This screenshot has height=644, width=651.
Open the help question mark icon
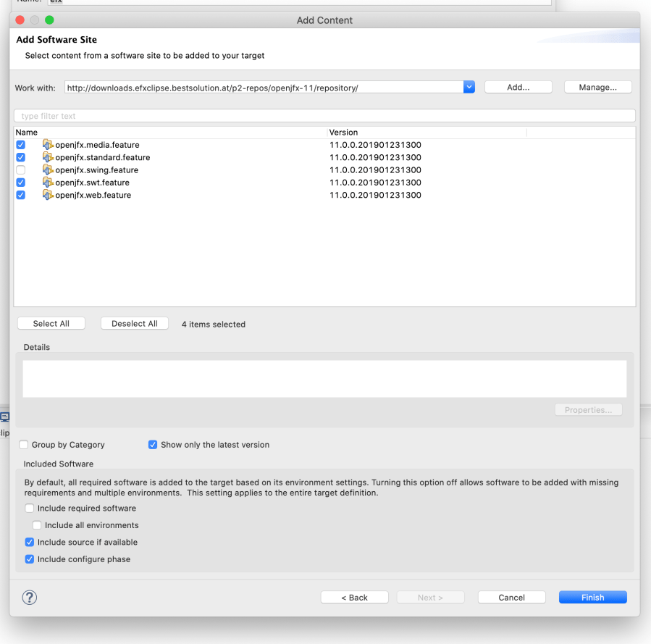(30, 598)
